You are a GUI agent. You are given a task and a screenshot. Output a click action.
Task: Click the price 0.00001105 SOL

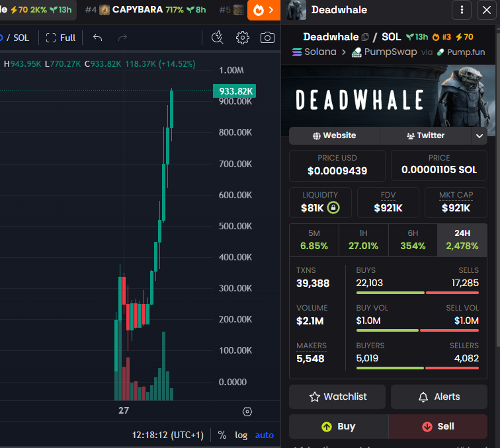click(x=439, y=170)
